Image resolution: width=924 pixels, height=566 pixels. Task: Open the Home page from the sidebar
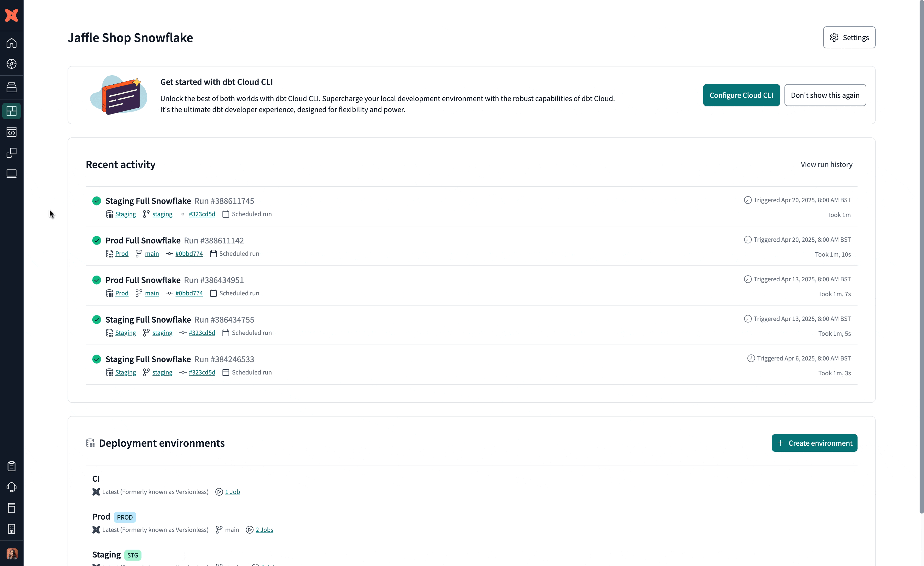[12, 43]
